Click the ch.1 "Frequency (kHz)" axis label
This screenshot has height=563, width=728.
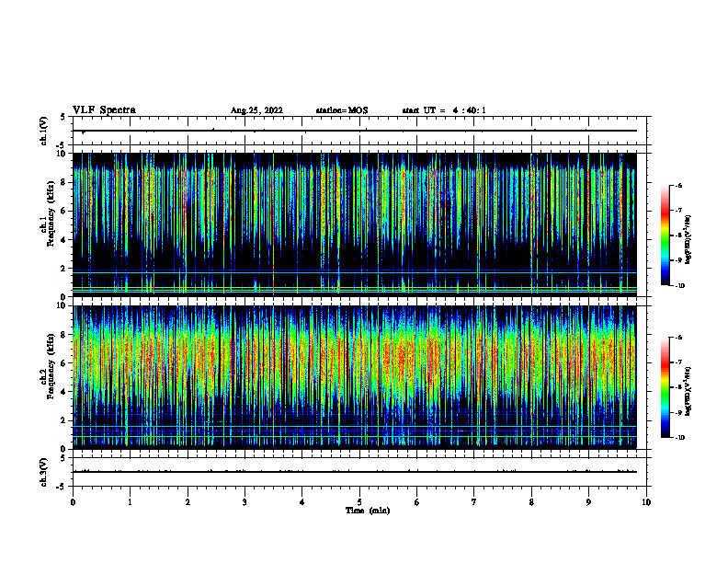51,213
